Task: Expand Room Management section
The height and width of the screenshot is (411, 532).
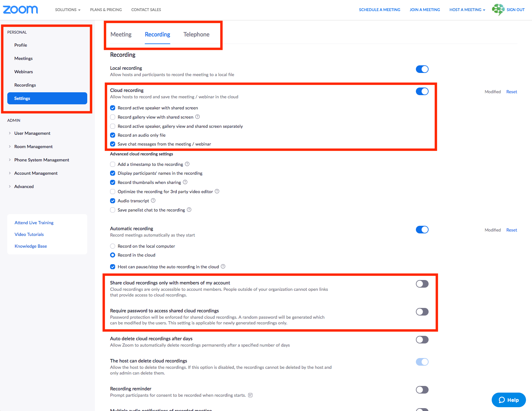Action: click(x=33, y=147)
